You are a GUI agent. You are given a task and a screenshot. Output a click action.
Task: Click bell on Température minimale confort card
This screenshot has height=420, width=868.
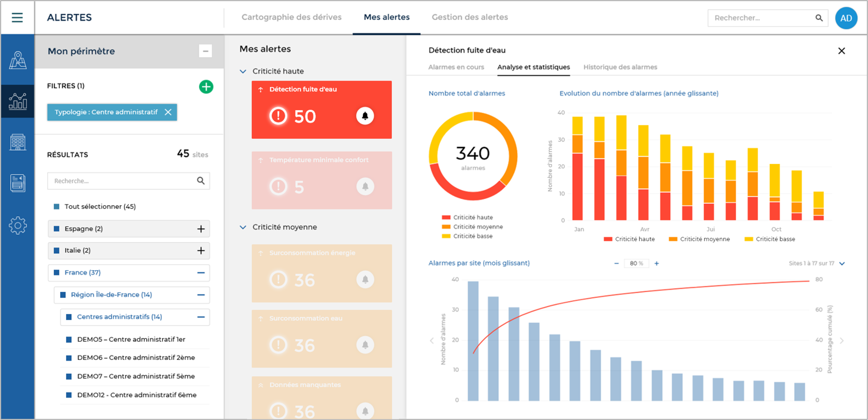click(365, 186)
